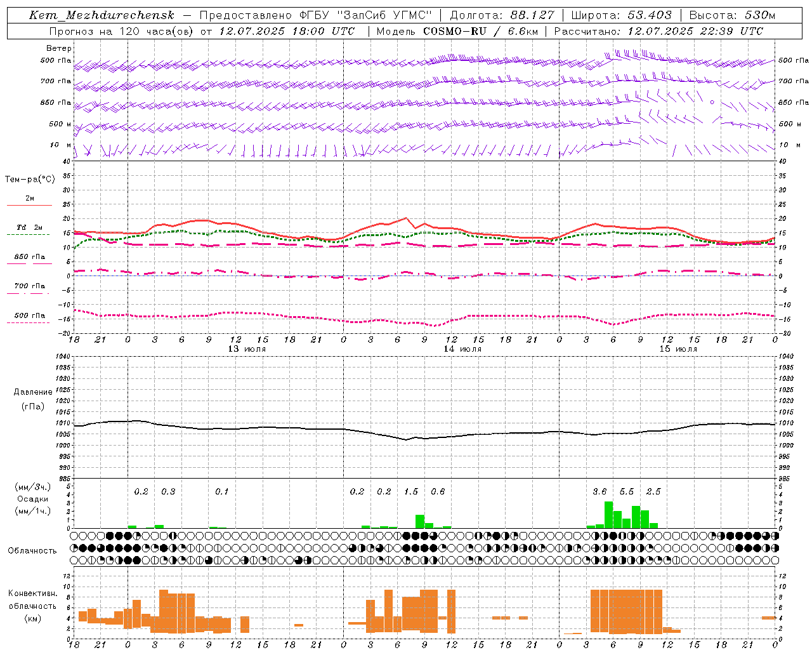This screenshot has height=650, width=812.
Task: Click the Td 2м dew point legend entry
Action: pos(30,227)
